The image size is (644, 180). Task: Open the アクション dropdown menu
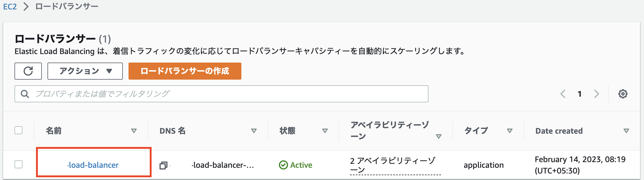pos(85,71)
